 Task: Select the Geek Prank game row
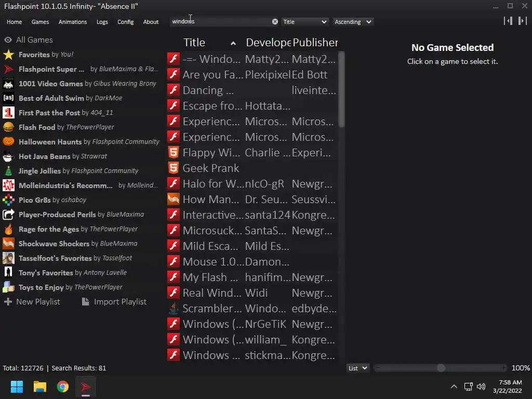point(252,168)
